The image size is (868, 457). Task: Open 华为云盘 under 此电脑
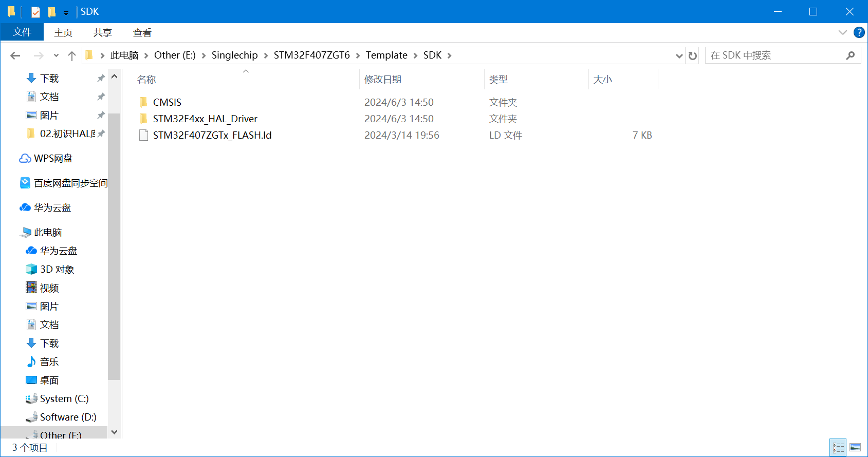[58, 251]
